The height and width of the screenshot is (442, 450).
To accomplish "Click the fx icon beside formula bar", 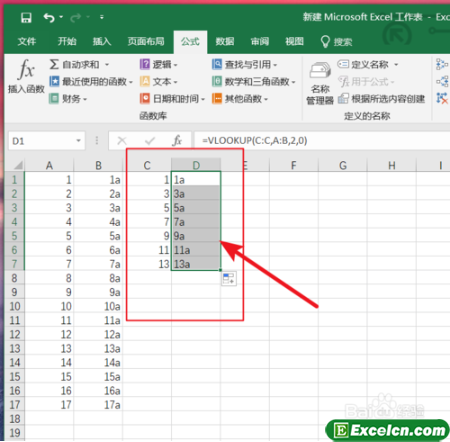I will pos(177,141).
